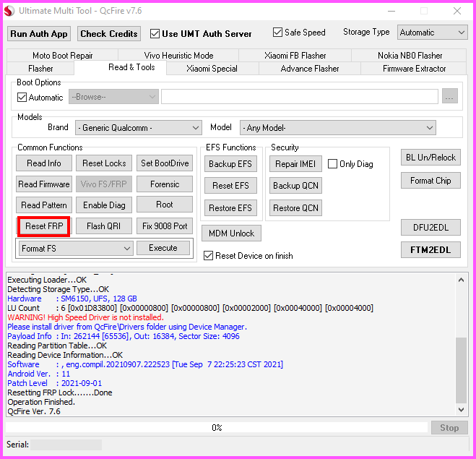476x459 pixels.
Task: Select the Firmware Extractor tab
Action: [415, 69]
